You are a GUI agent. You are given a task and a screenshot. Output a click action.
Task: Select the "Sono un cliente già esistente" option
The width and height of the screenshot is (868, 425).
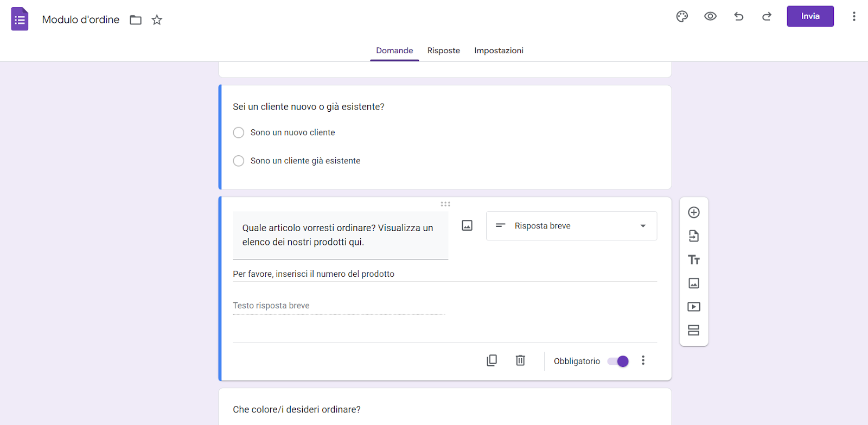[x=238, y=161]
